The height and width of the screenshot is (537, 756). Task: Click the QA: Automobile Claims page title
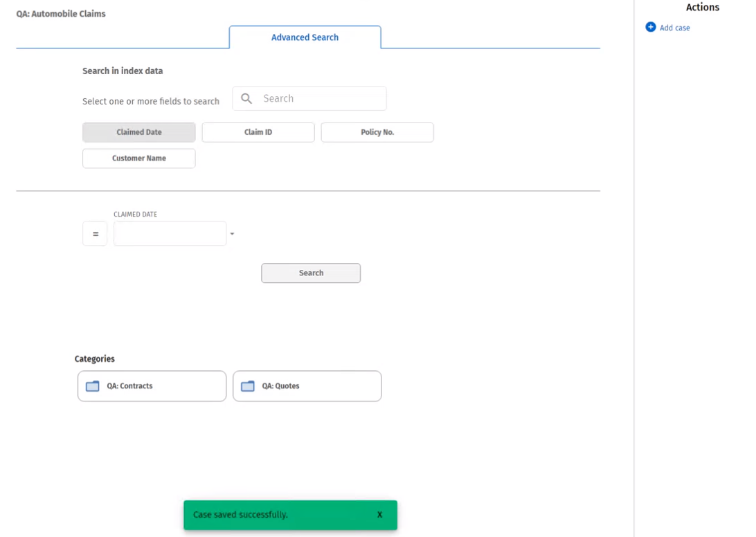click(61, 14)
